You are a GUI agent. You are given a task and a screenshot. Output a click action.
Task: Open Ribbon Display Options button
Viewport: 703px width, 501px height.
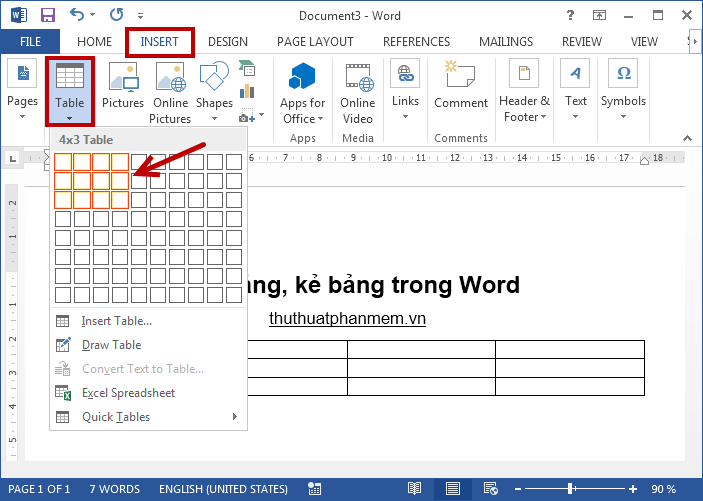click(x=599, y=16)
